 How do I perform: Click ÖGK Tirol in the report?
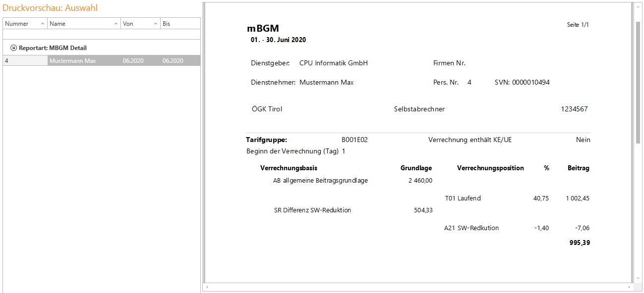[267, 109]
